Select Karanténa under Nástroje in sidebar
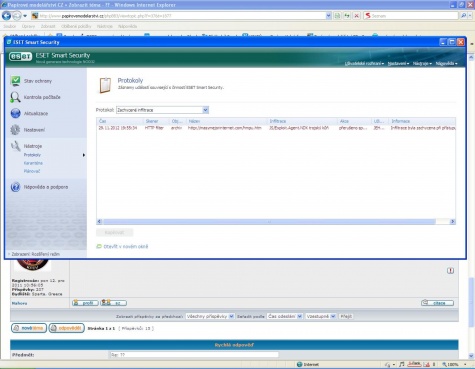 (x=33, y=163)
